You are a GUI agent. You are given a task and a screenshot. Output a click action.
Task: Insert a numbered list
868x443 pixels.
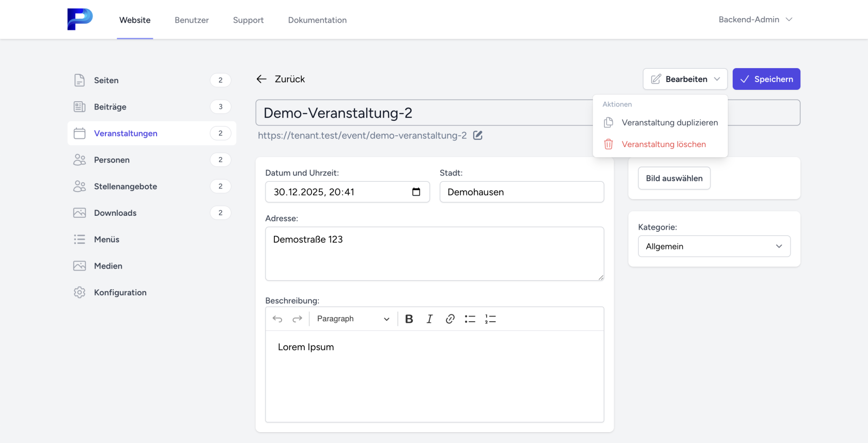coord(490,319)
